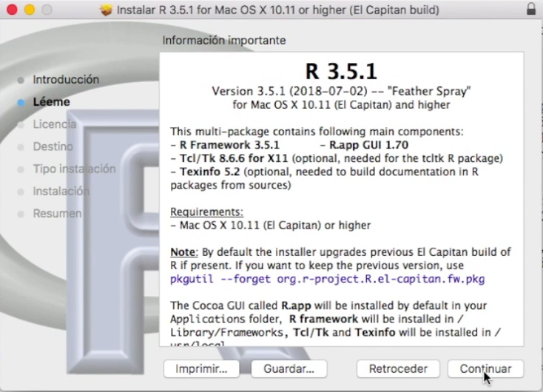The width and height of the screenshot is (543, 392).
Task: Click the Version 3.5.1 "Feather Spray" line
Action: tap(341, 92)
